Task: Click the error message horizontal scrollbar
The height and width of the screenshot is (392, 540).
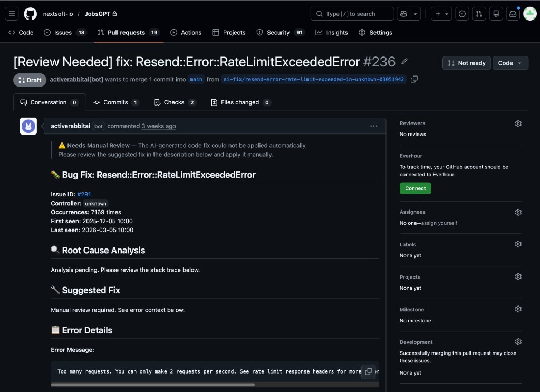Action: 153,385
